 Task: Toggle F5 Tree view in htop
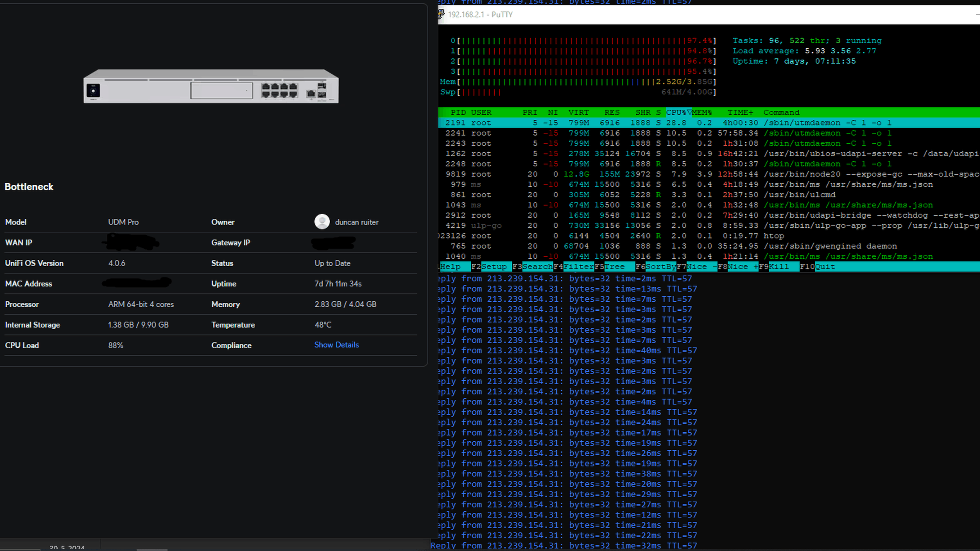[614, 267]
